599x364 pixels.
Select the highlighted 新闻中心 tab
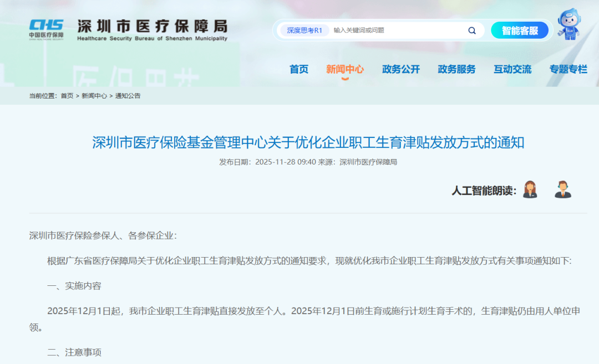(x=345, y=69)
